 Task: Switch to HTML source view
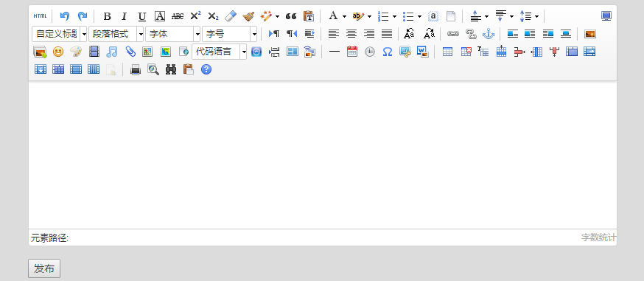coord(41,16)
